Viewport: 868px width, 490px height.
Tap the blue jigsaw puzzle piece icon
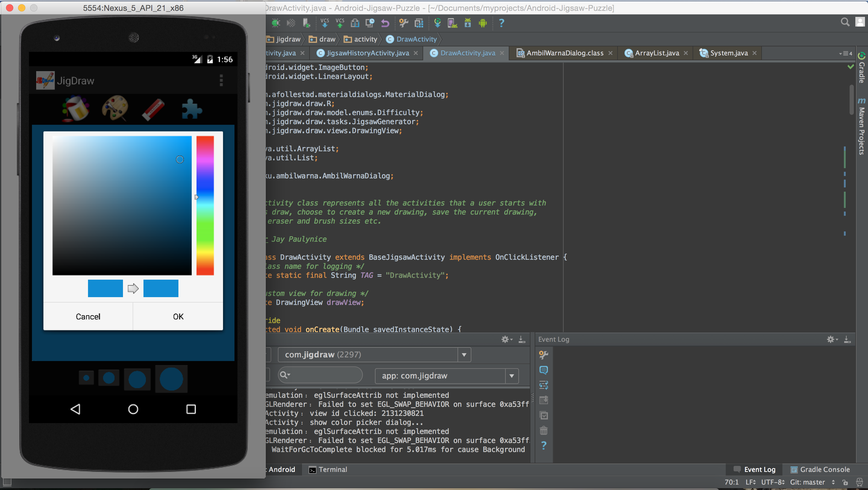coord(192,109)
